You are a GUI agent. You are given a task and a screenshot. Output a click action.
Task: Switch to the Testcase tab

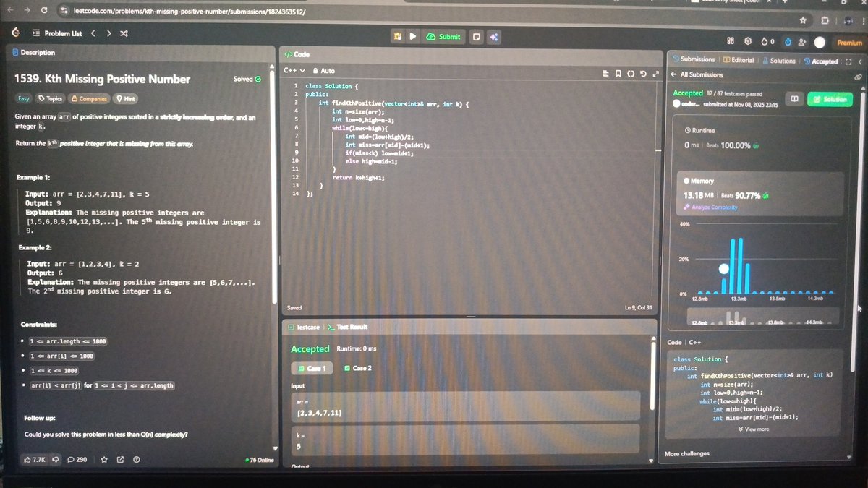pyautogui.click(x=304, y=327)
